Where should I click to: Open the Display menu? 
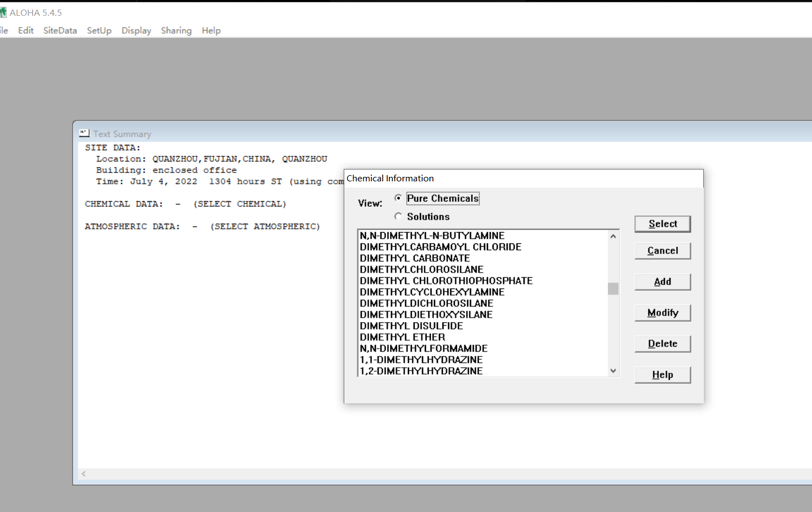[x=136, y=30]
